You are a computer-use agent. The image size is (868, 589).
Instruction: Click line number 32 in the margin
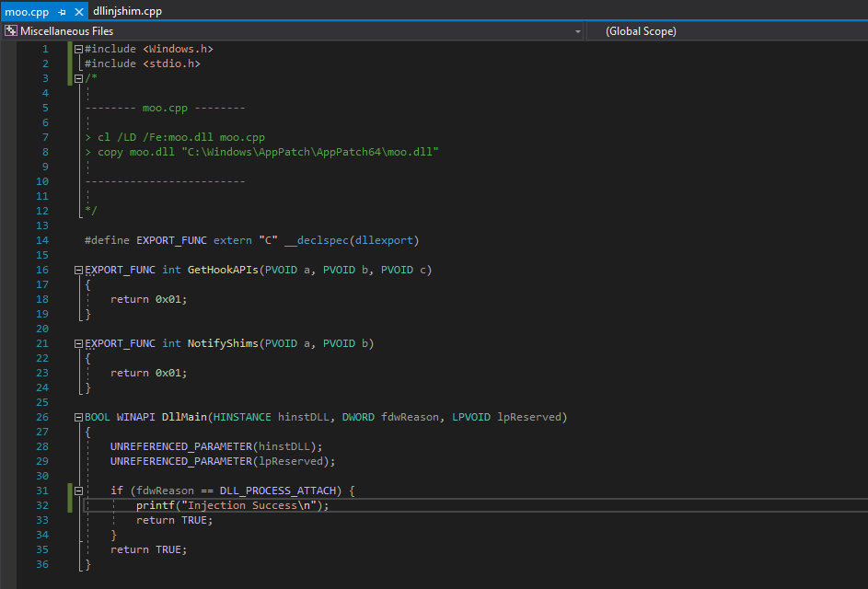point(43,505)
